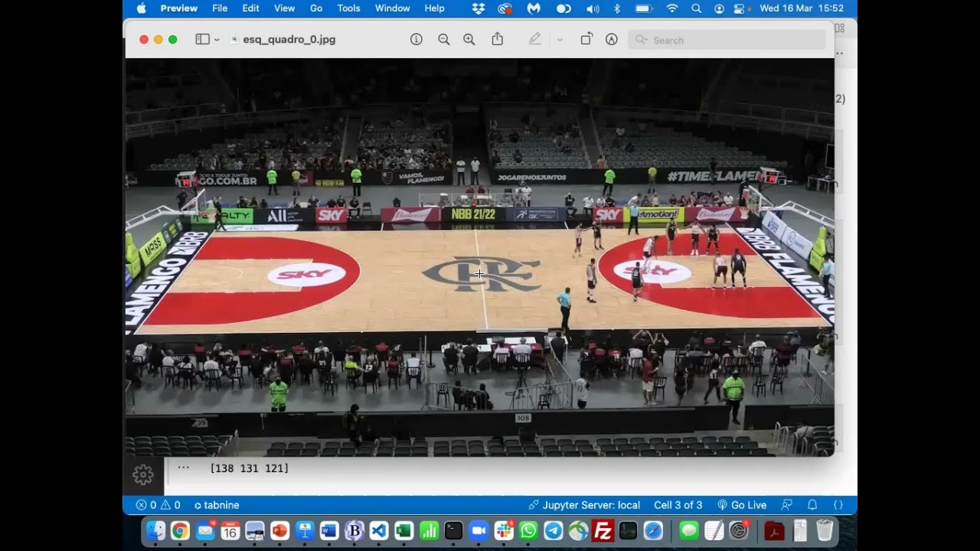Screen dimensions: 980x551
Task: Open the errors and warnings indicator
Action: click(x=158, y=505)
